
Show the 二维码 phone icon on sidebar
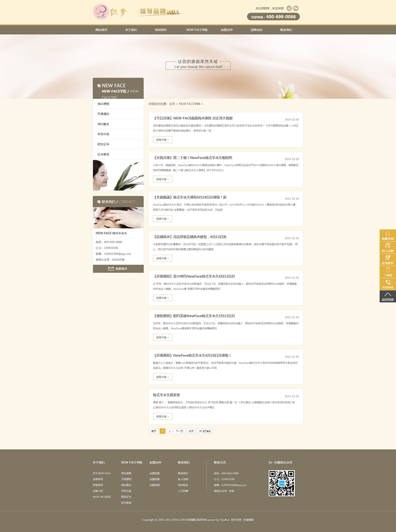[387, 272]
